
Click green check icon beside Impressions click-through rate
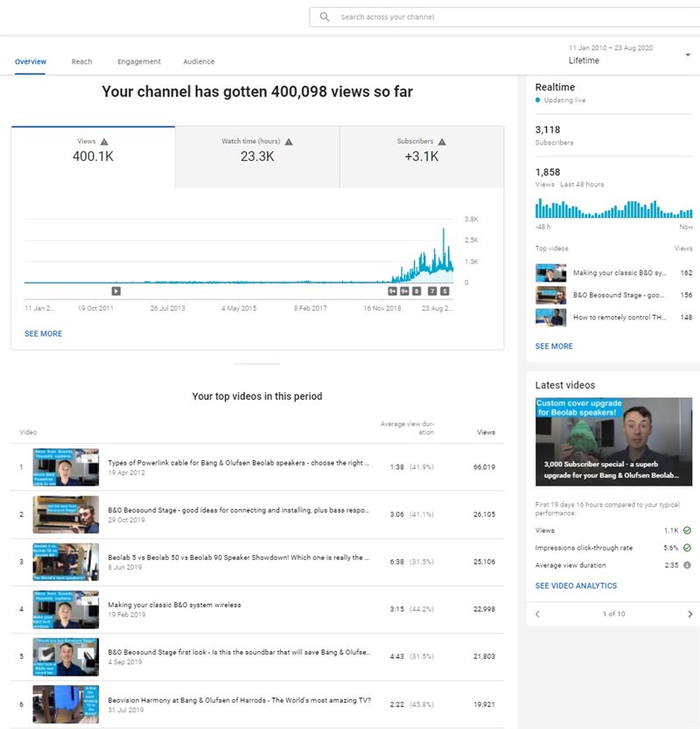point(687,548)
